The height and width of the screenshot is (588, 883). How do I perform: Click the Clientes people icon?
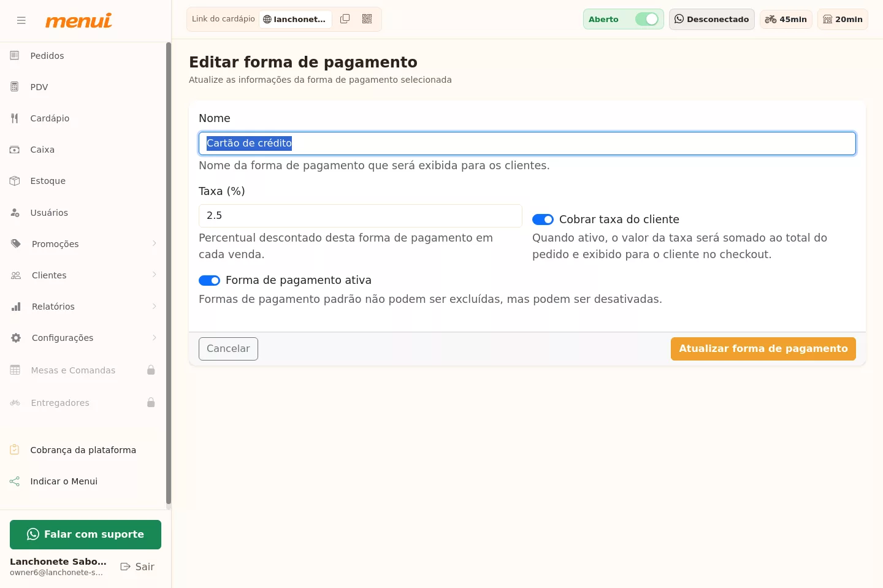pyautogui.click(x=16, y=275)
